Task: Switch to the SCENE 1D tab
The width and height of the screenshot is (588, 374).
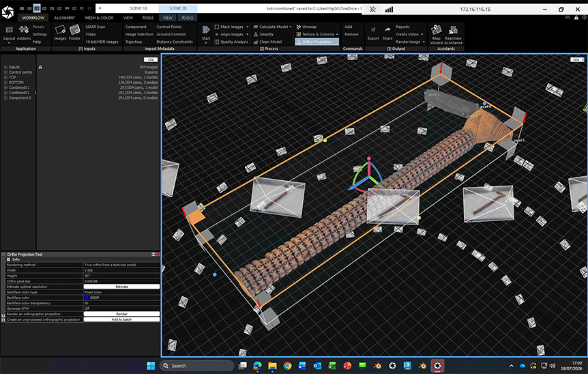Action: (x=138, y=8)
